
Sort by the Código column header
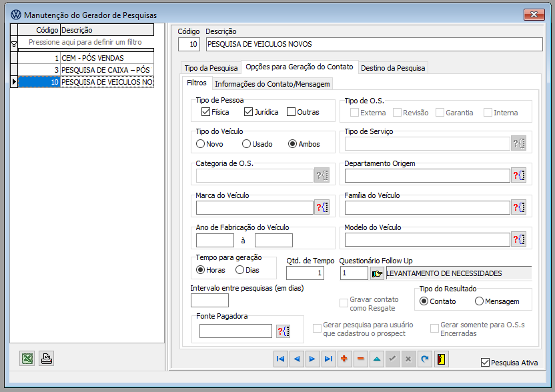[39, 30]
